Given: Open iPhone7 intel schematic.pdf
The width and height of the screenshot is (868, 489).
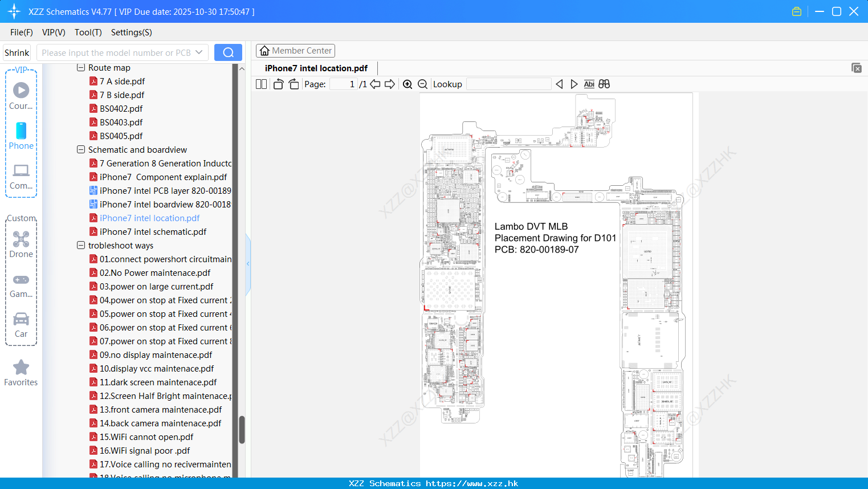Looking at the screenshot, I should 148,232.
